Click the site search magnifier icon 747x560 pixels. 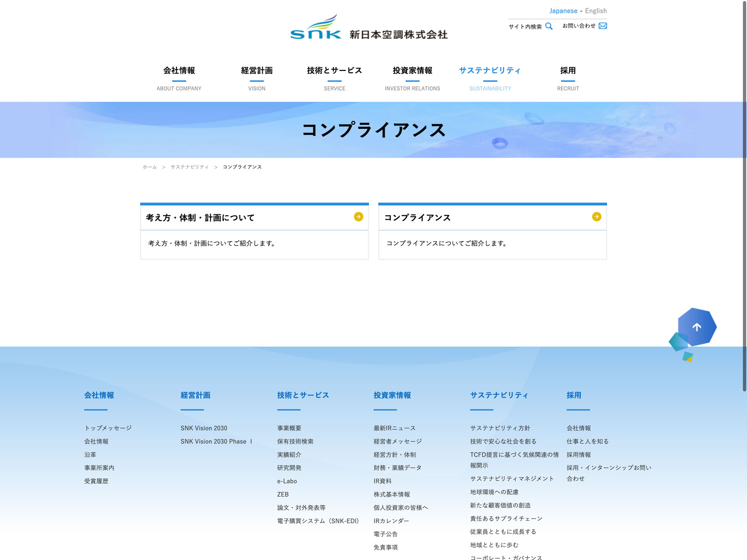point(549,26)
